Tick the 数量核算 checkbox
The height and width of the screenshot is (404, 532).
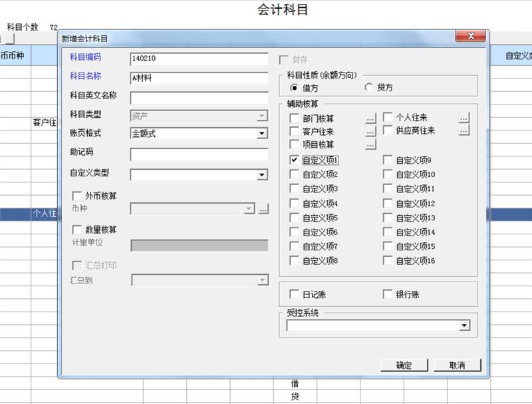pos(77,230)
